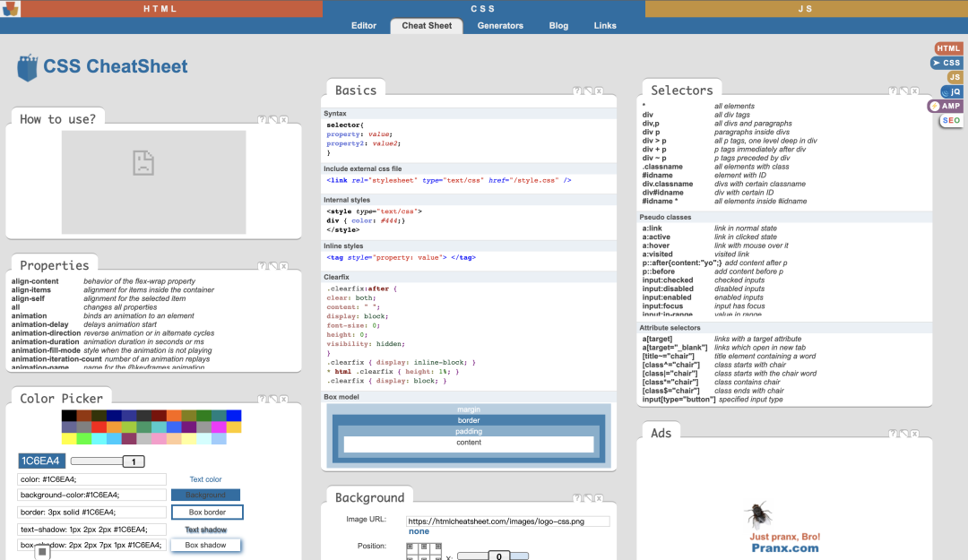
Task: Click the 'none' link under Image URL
Action: tap(419, 531)
